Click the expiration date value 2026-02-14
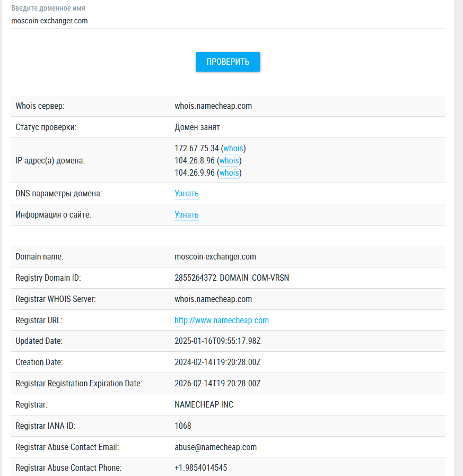The image size is (463, 476). coord(217,384)
